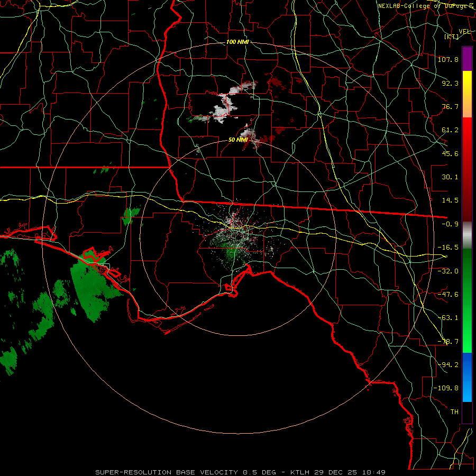The width and height of the screenshot is (476, 476).
Task: Click the -78.7 velocity scale value
Action: [448, 342]
